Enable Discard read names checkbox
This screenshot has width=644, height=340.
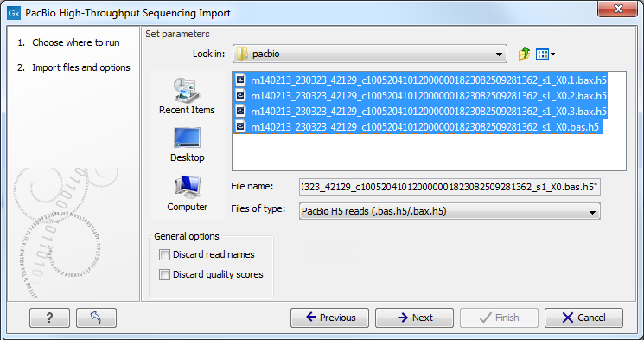coord(165,255)
